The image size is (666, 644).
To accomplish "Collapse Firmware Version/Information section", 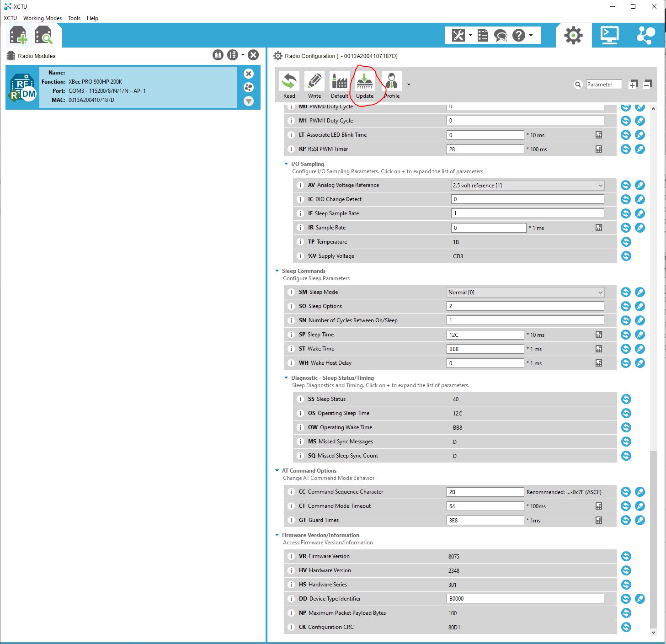I will coord(277,535).
